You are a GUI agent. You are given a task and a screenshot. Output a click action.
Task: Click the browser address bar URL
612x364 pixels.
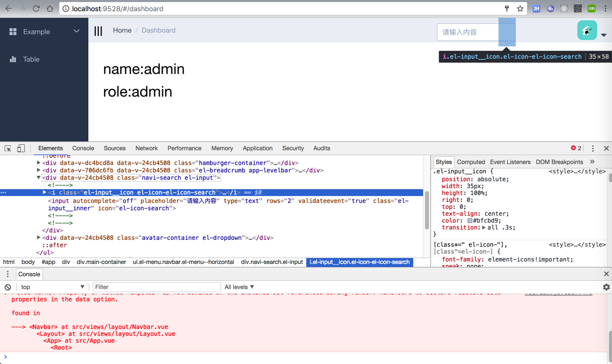(x=117, y=9)
